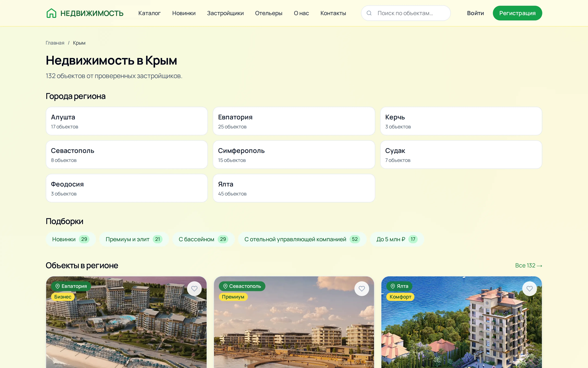The height and width of the screenshot is (368, 588).
Task: Click the Подборки heading
Action: [x=64, y=221]
